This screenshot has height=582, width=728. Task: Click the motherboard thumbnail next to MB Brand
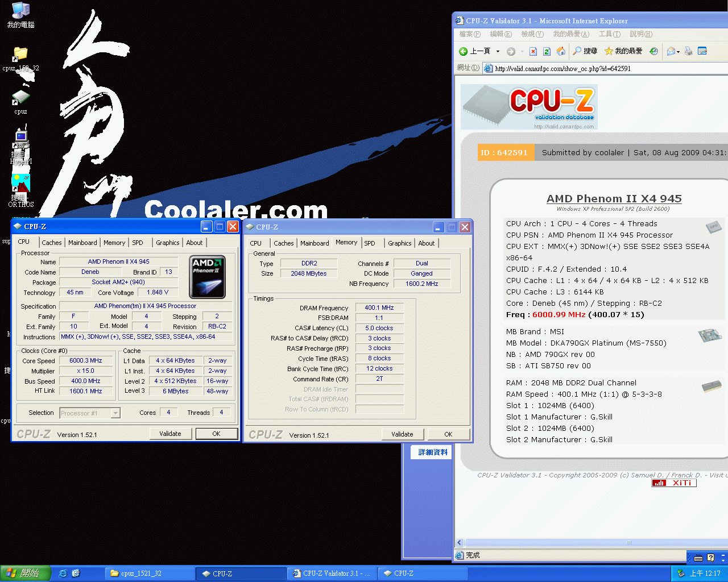pyautogui.click(x=710, y=335)
